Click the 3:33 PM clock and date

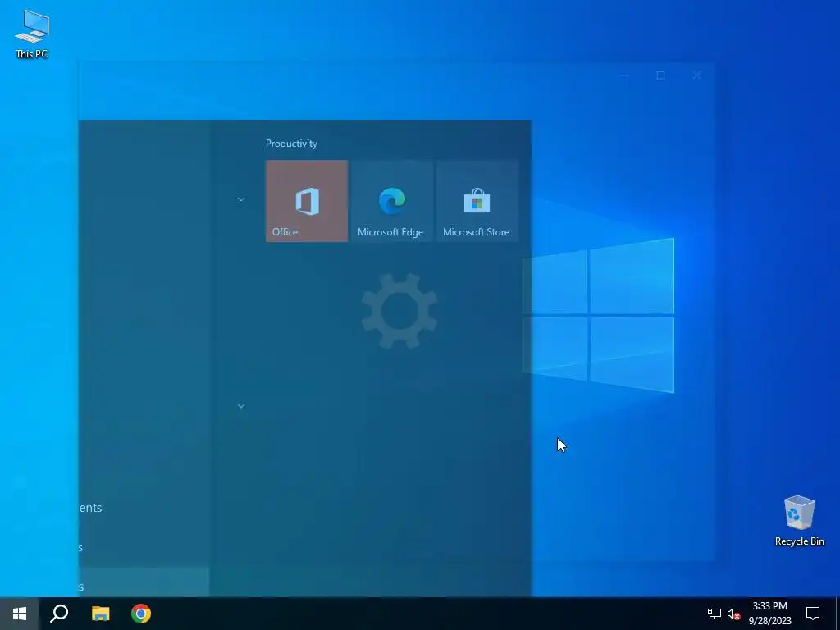point(769,614)
